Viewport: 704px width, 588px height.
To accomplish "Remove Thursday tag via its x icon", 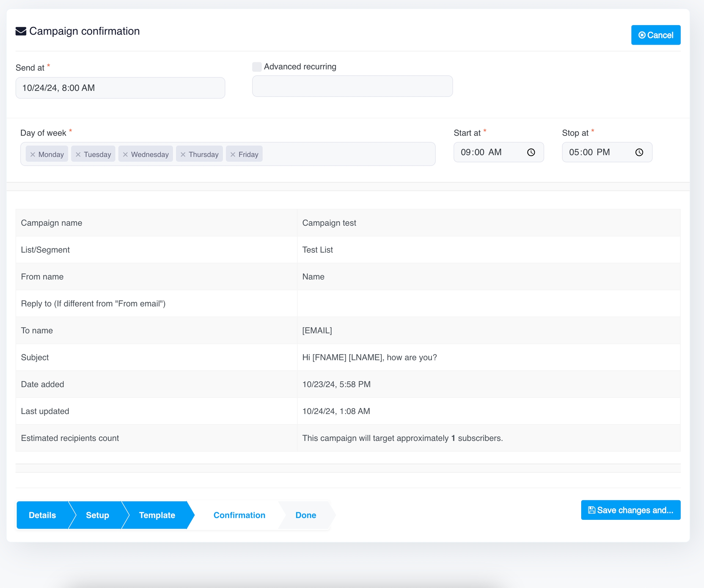I will pos(183,154).
